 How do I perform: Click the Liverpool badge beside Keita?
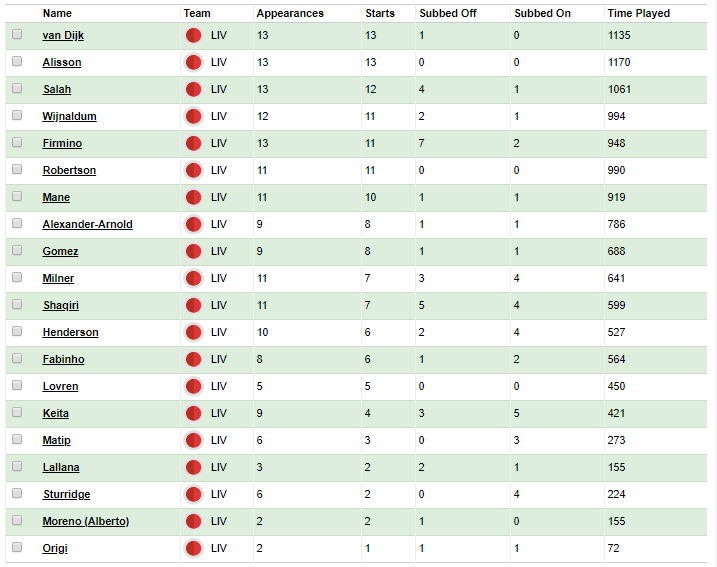point(193,413)
